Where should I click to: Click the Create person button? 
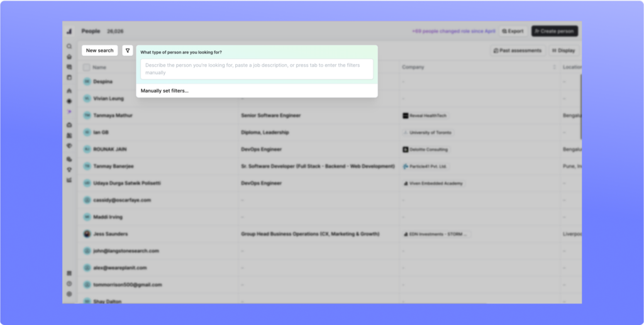pyautogui.click(x=555, y=31)
